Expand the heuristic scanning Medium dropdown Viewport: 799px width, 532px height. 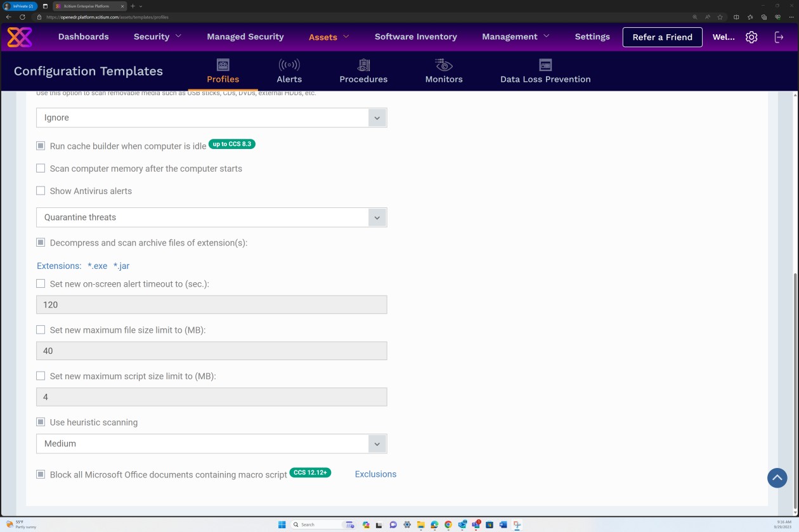pyautogui.click(x=377, y=443)
